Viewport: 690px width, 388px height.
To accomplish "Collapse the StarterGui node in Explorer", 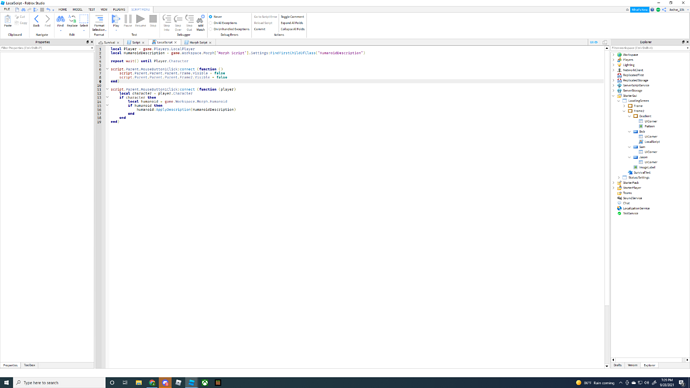I will tap(614, 95).
